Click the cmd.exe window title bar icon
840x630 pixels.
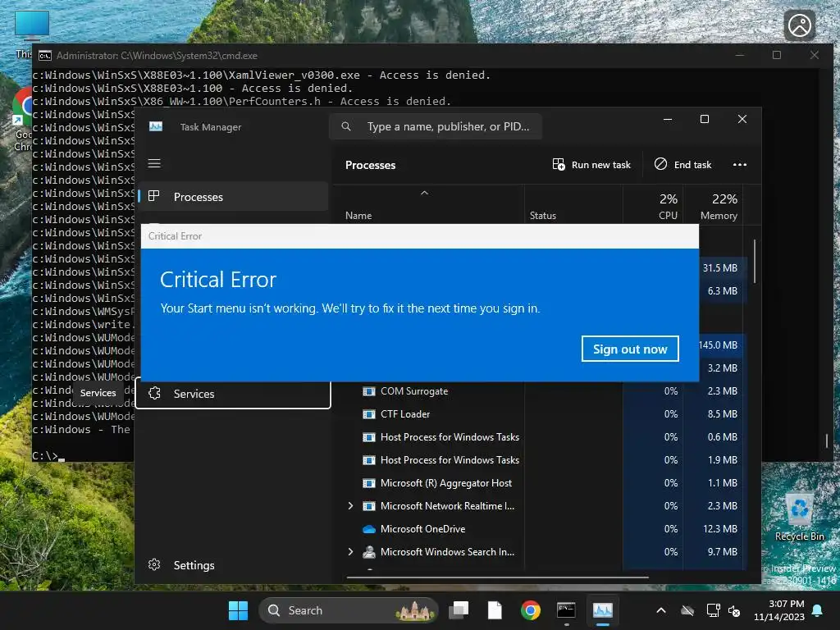pos(45,55)
